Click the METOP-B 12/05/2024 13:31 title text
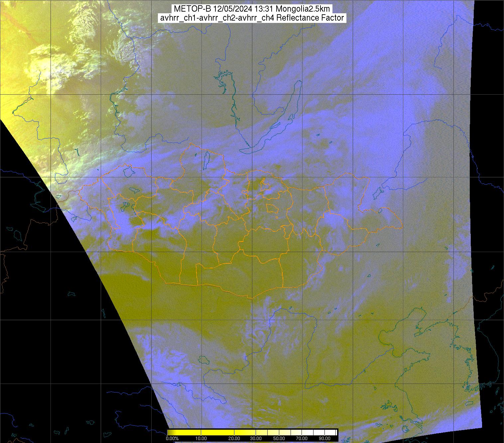This screenshot has width=504, height=443. (x=252, y=9)
